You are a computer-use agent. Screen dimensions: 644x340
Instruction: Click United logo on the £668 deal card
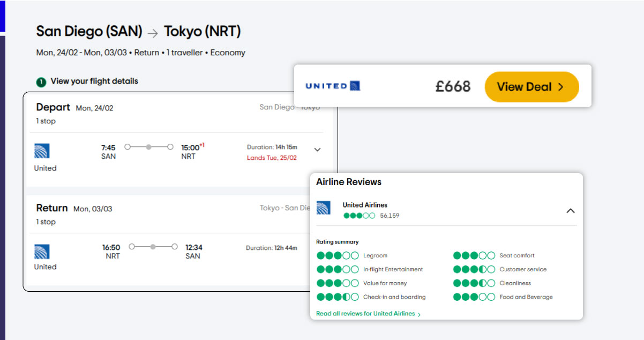[x=332, y=86]
